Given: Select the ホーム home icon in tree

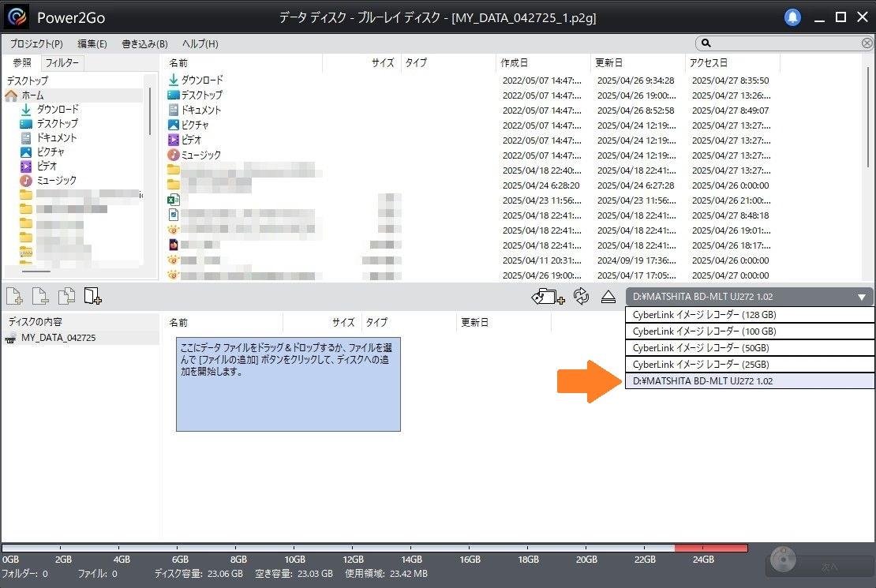Looking at the screenshot, I should click(11, 96).
